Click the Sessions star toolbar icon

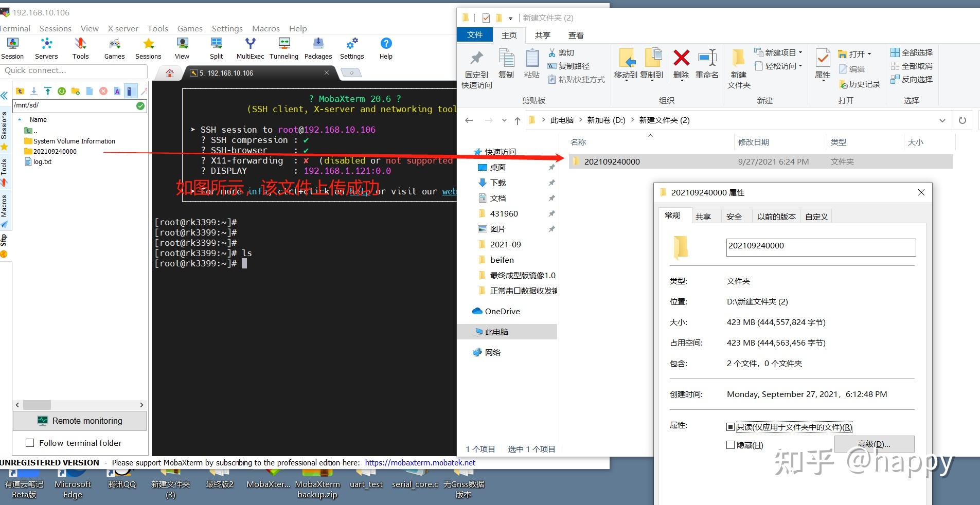tap(148, 48)
